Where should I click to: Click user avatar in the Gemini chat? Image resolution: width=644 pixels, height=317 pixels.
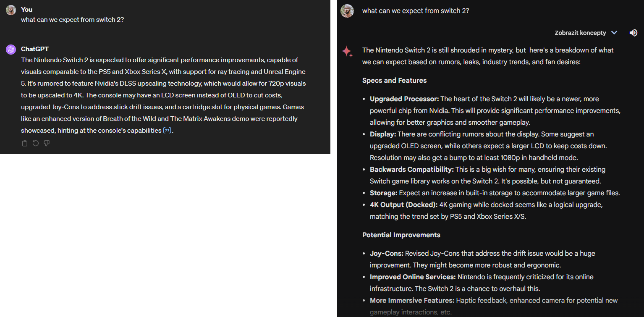[347, 11]
